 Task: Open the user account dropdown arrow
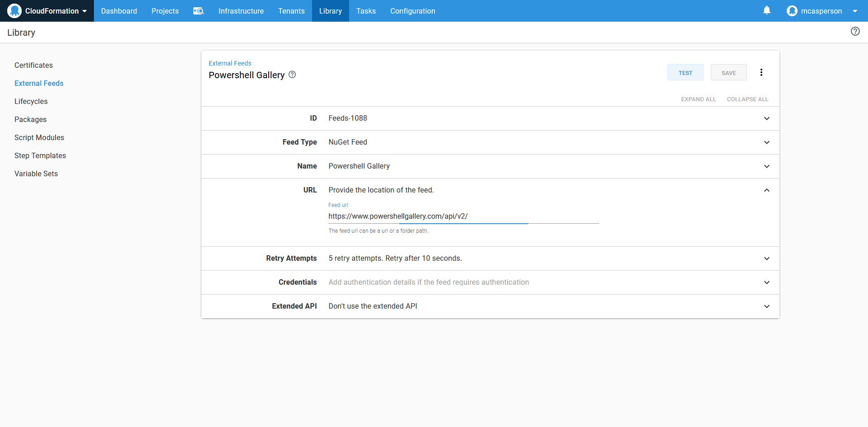click(855, 11)
